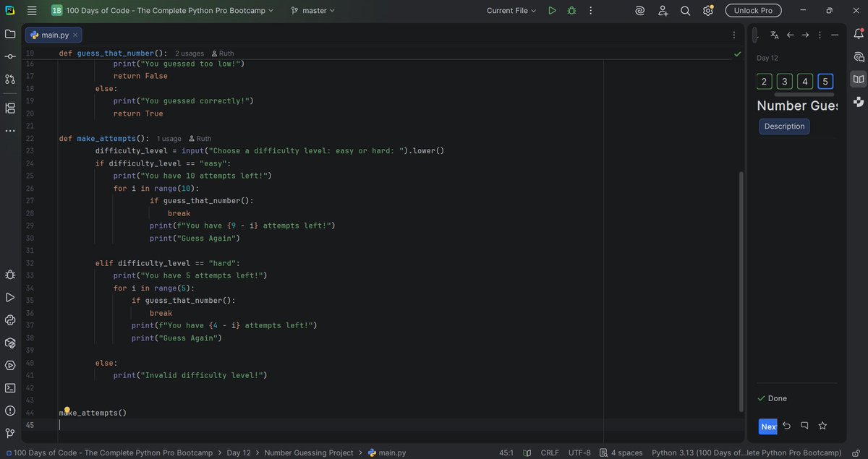Image resolution: width=868 pixels, height=459 pixels.
Task: Click the Unlock Pro button
Action: (x=753, y=11)
